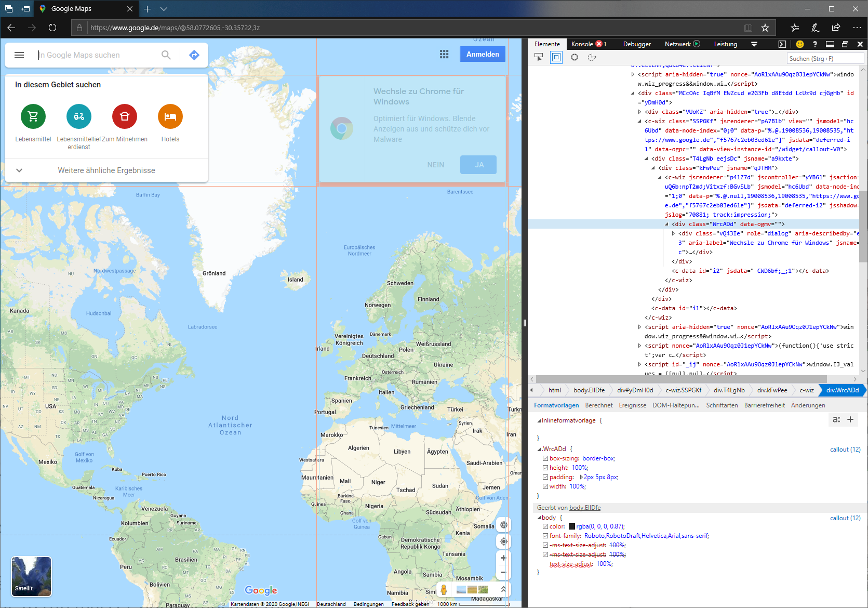This screenshot has width=868, height=608.
Task: Add the page to favorites star
Action: pyautogui.click(x=765, y=28)
